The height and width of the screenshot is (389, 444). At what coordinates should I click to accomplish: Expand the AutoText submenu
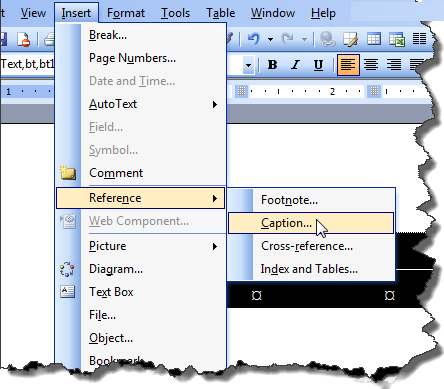(215, 105)
